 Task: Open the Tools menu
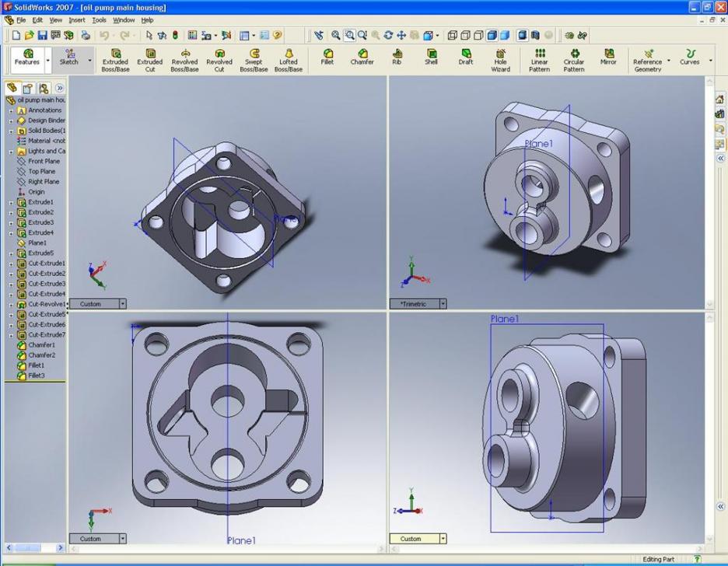[99, 20]
